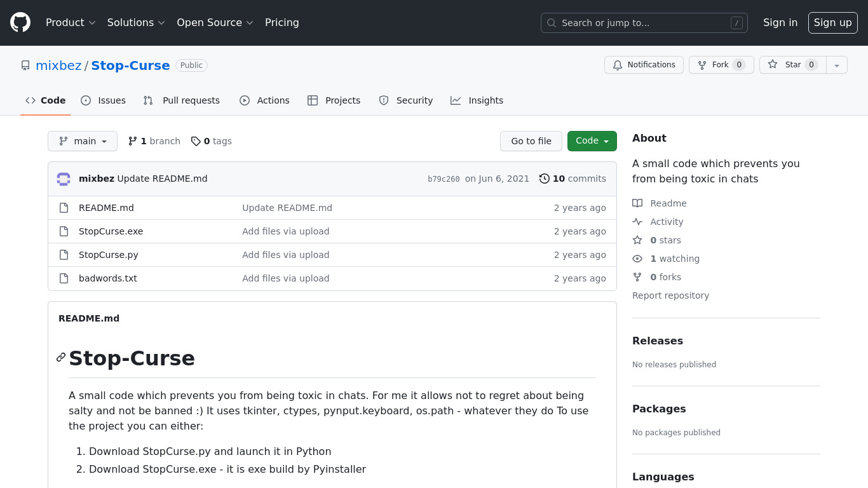Image resolution: width=868 pixels, height=488 pixels.
Task: Click the fork icon beside 0 forks
Action: tap(637, 277)
